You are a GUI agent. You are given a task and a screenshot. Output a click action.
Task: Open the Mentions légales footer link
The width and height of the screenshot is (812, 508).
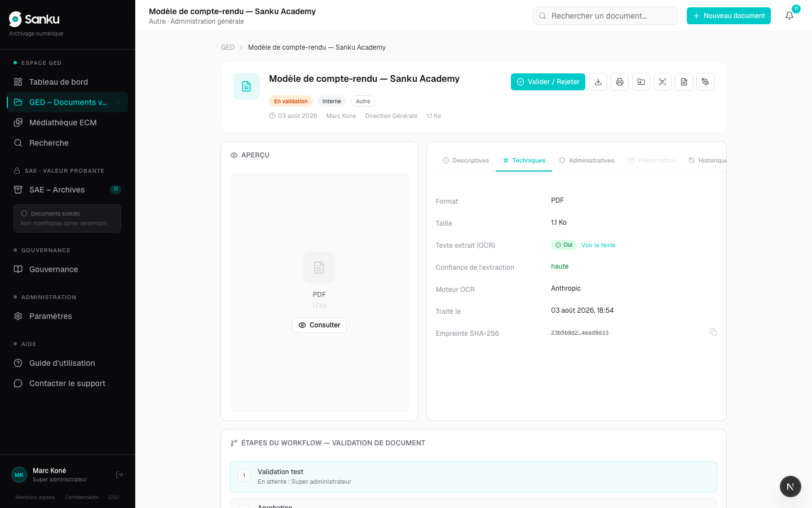35,497
